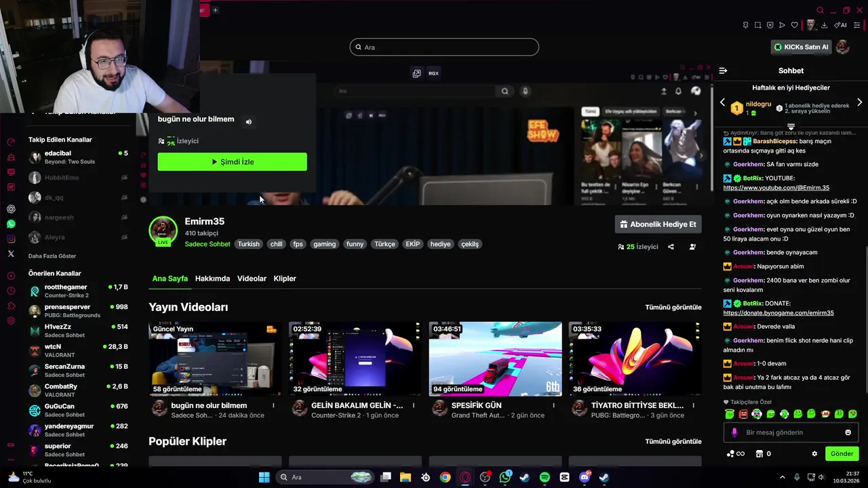The width and height of the screenshot is (868, 488).
Task: Open GX Control speedometer icon in sidebar
Action: click(x=11, y=142)
